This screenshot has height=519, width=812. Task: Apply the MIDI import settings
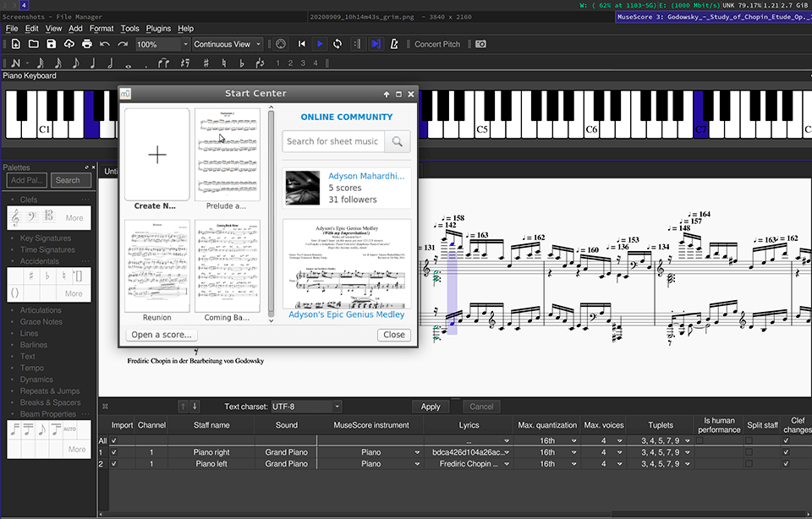point(431,406)
